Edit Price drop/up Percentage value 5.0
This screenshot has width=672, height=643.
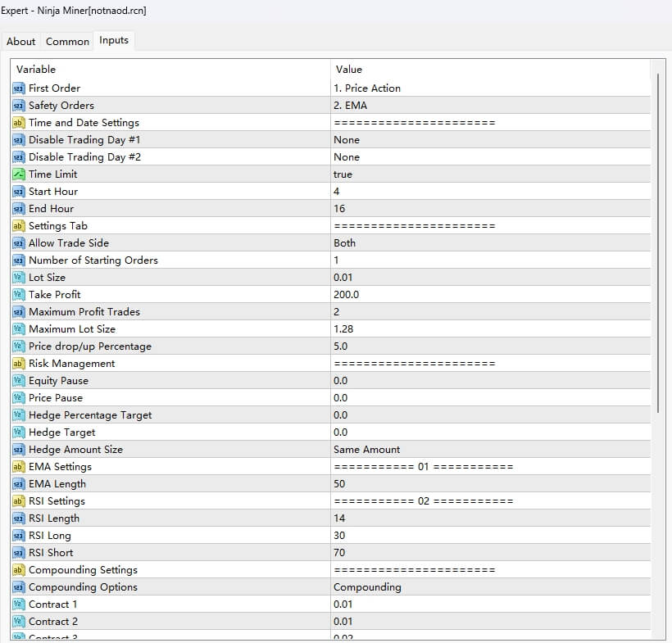[x=340, y=346]
